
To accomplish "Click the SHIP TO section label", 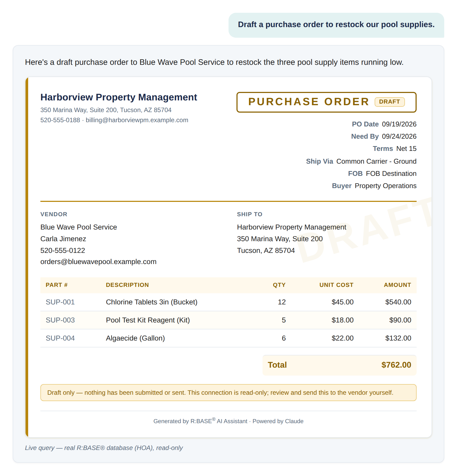I will click(249, 214).
